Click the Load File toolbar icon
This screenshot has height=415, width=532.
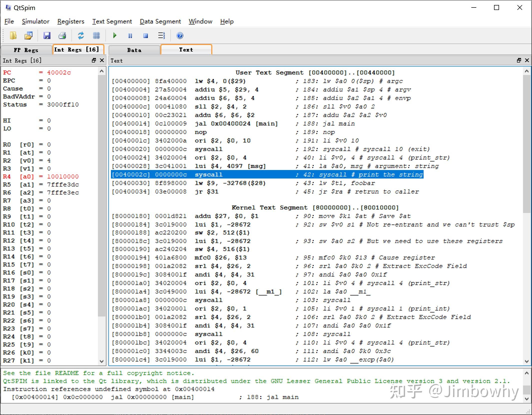point(13,35)
